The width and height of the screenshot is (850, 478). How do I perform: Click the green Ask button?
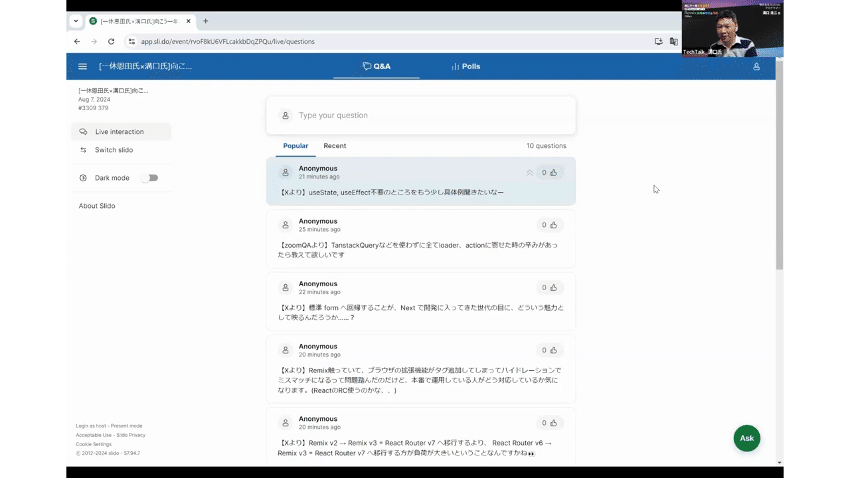(747, 438)
